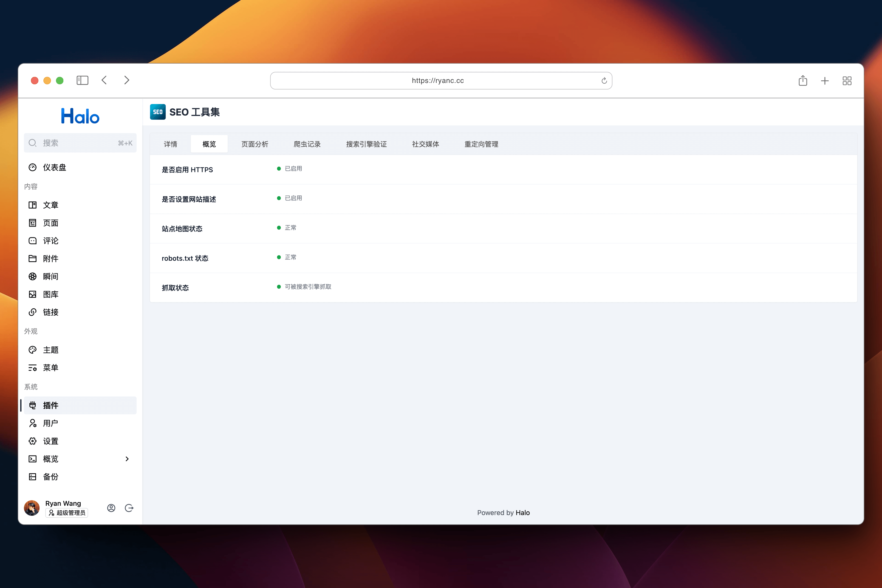
Task: Open the 重定向管理 tab
Action: tap(481, 144)
